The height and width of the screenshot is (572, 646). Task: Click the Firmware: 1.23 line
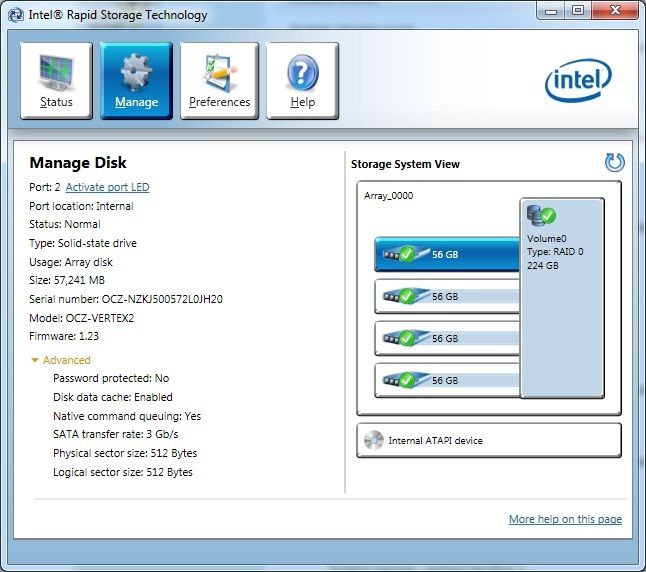click(64, 336)
